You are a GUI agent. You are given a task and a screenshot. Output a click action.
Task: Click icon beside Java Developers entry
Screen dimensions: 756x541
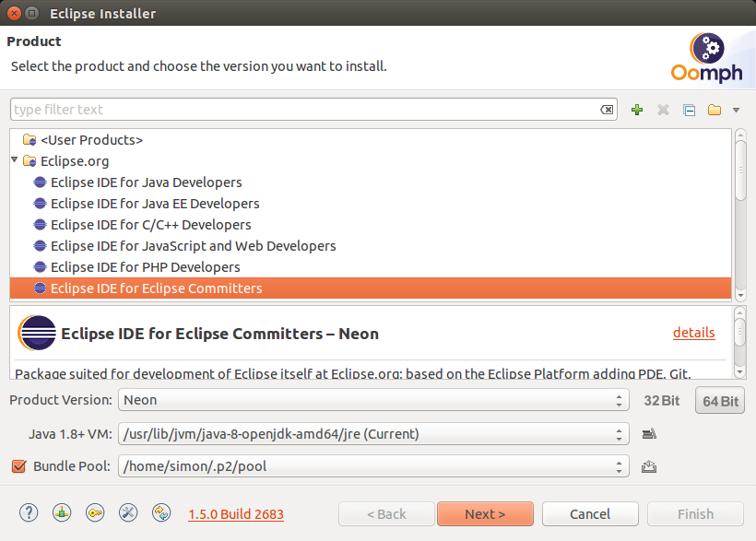coord(40,182)
